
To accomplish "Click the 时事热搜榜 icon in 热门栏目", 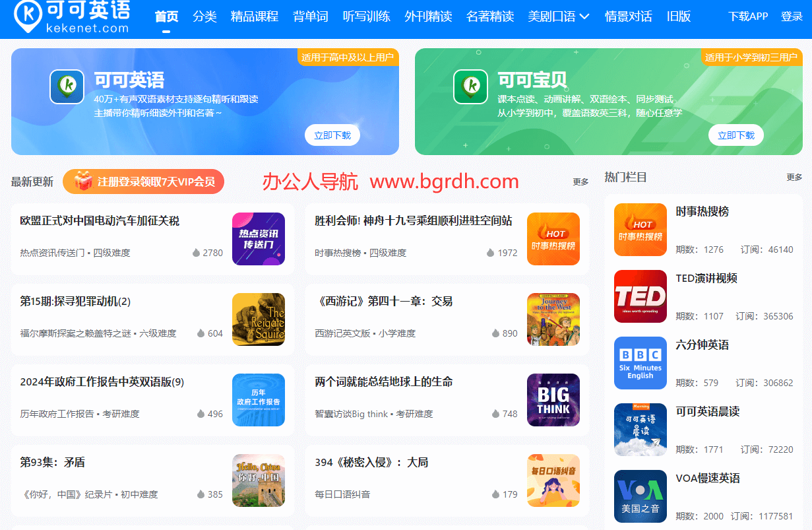I will (640, 230).
